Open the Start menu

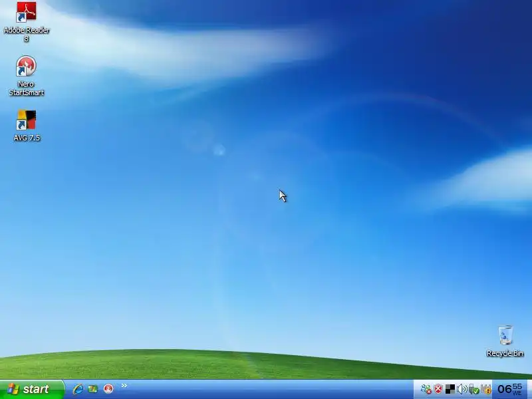click(x=32, y=389)
